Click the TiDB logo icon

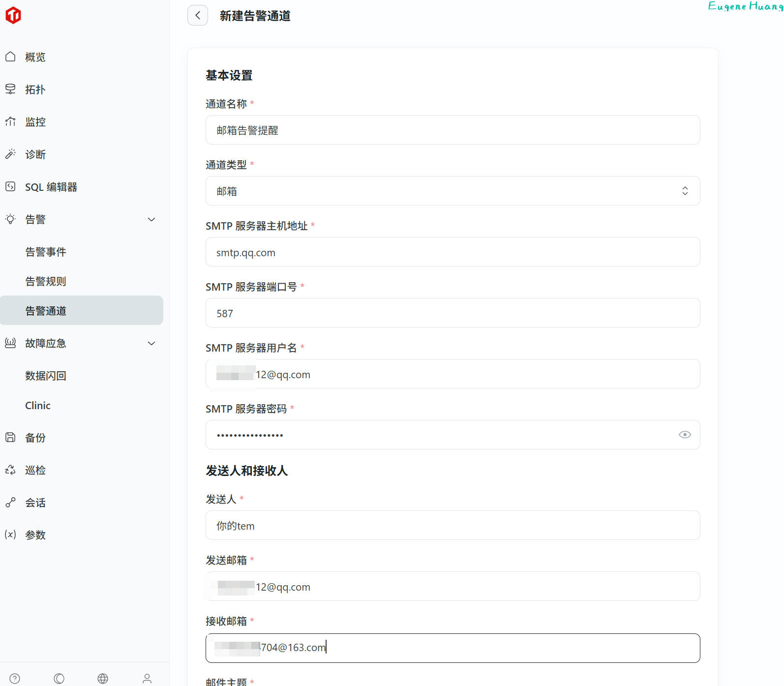pyautogui.click(x=13, y=15)
